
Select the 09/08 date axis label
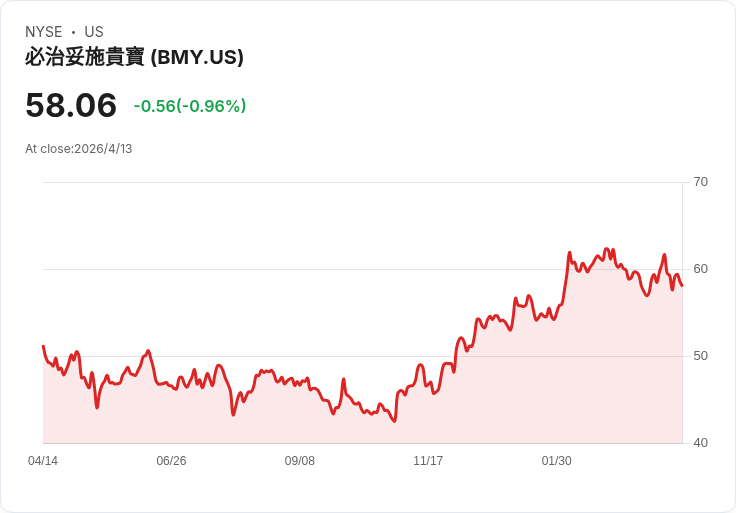tap(299, 461)
